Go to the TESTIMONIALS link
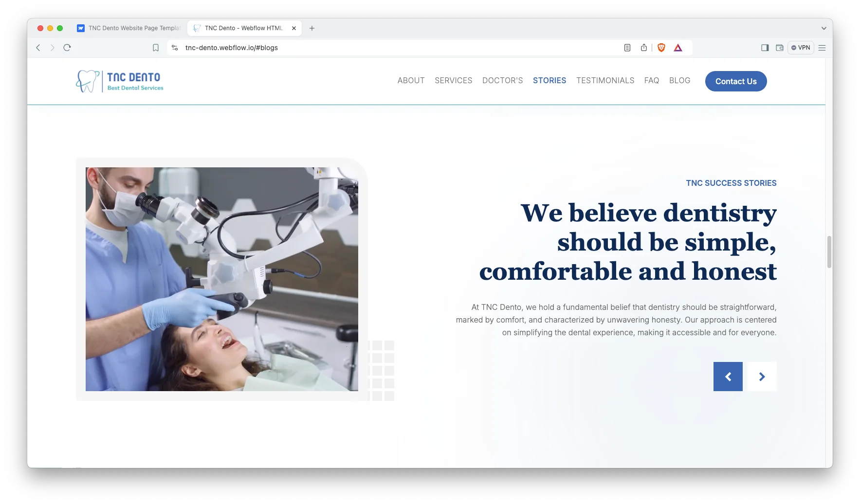This screenshot has height=504, width=860. [605, 81]
